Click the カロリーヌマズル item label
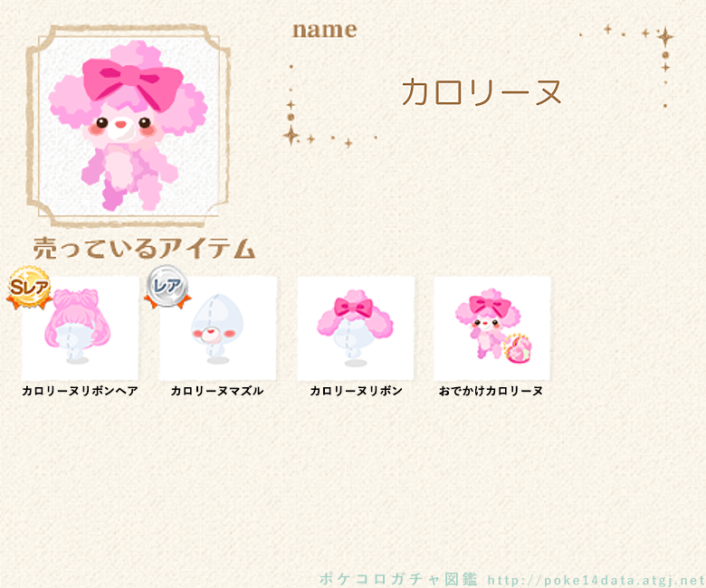 (x=217, y=391)
